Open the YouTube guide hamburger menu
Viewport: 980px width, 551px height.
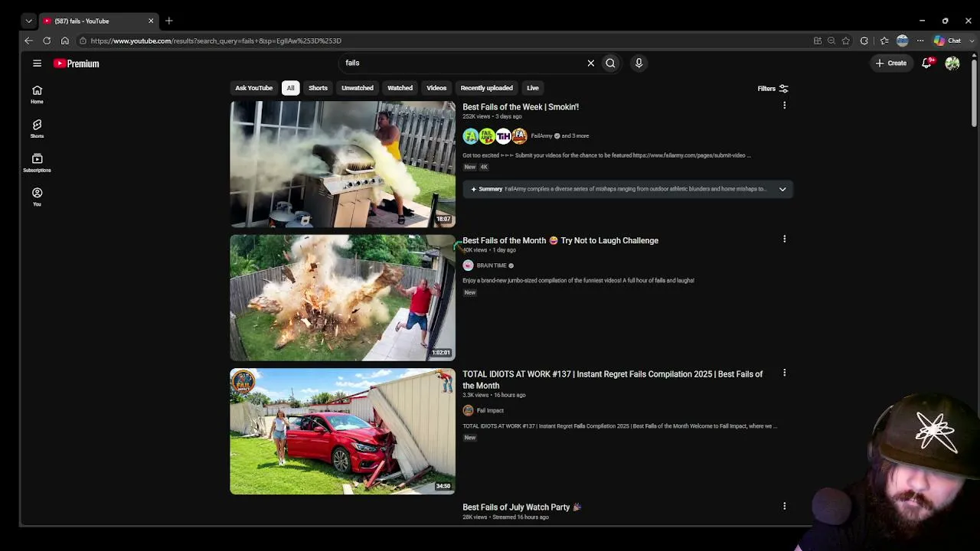pos(37,64)
